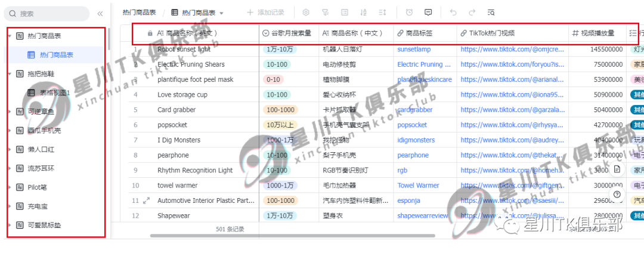Open the floating help question icon
This screenshot has height=253, width=644.
coord(617,195)
